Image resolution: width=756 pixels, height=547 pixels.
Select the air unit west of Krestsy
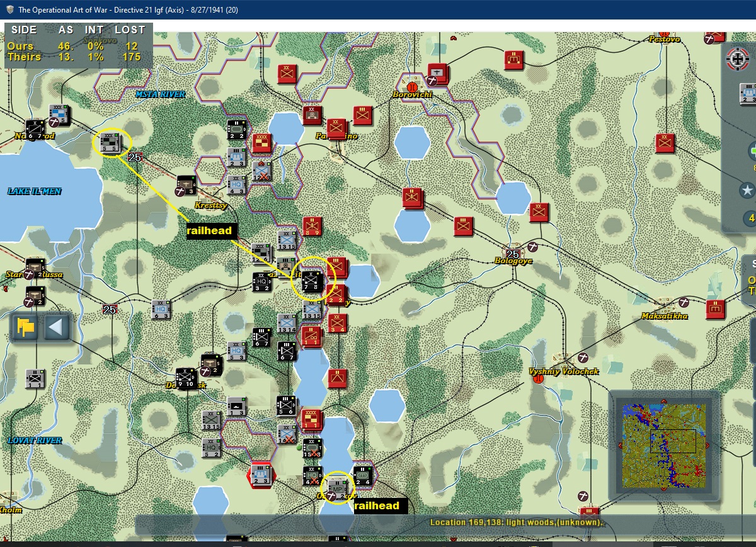tap(186, 185)
